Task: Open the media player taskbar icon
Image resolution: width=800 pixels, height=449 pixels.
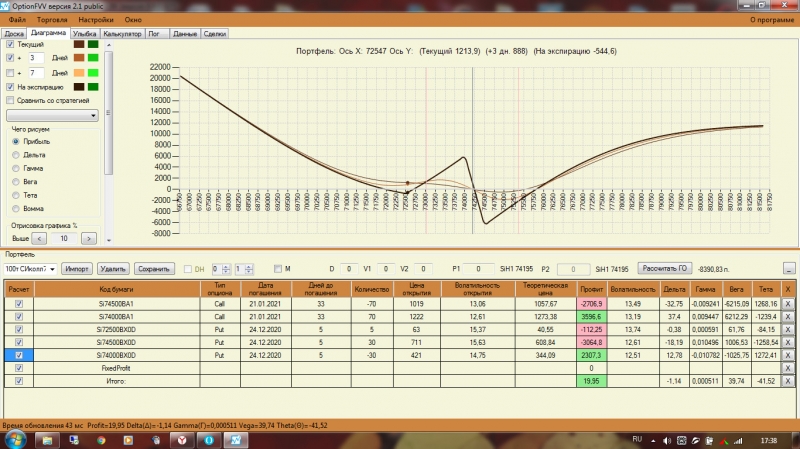Action: (128, 440)
